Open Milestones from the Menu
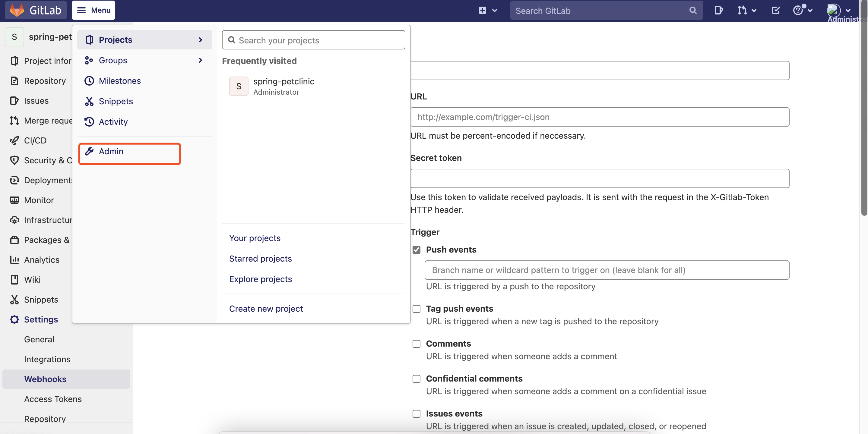Image resolution: width=868 pixels, height=434 pixels. pyautogui.click(x=120, y=81)
